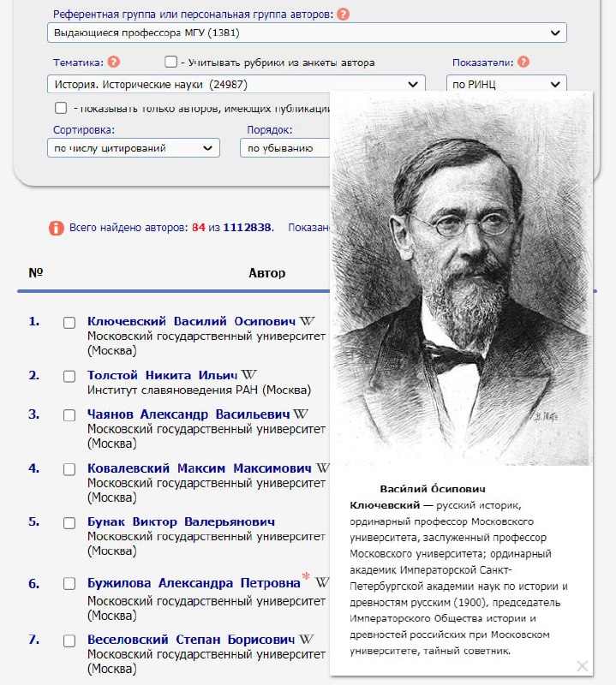Check the box for Бунак Виктор Валерьянович
The image size is (616, 685).
[x=69, y=523]
